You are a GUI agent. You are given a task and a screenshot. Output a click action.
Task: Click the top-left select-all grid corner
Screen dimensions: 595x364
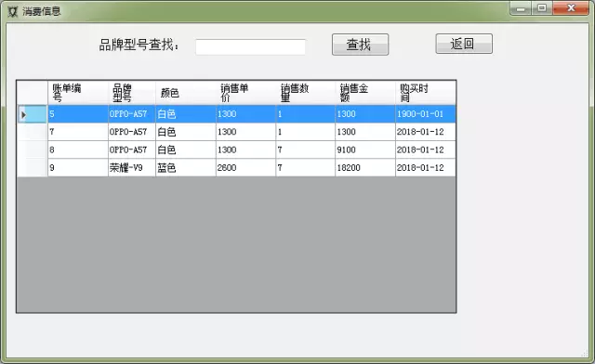tap(33, 93)
